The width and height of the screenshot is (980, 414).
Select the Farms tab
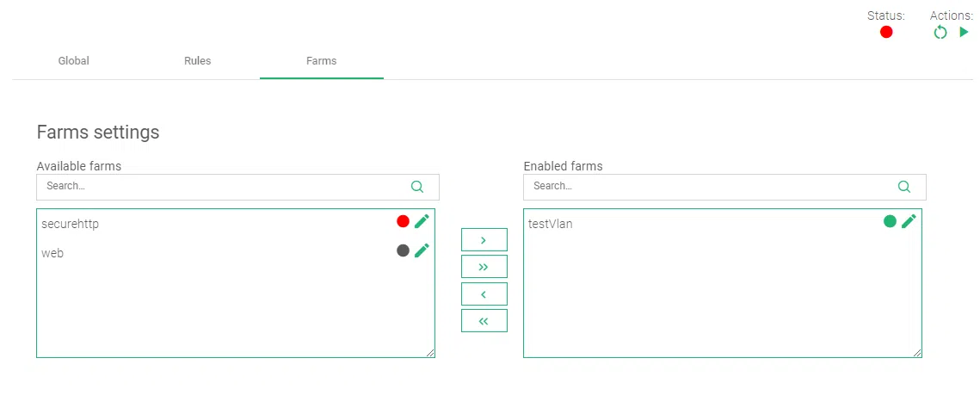[321, 61]
